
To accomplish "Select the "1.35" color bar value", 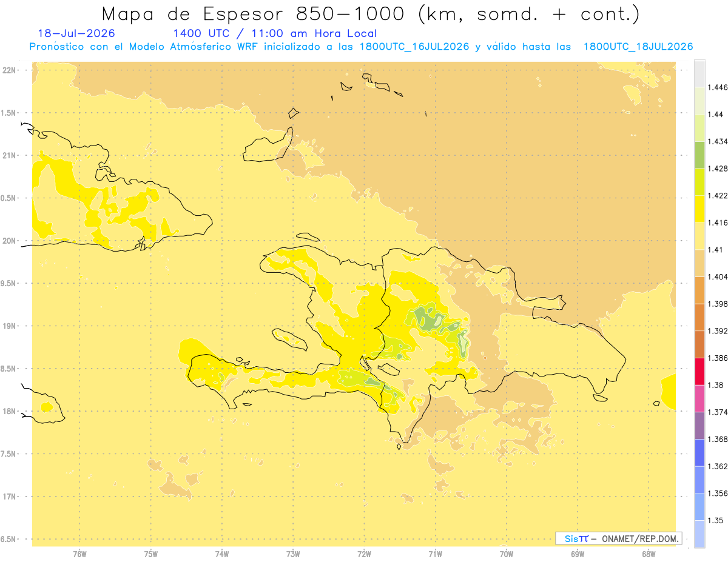I will [x=715, y=520].
